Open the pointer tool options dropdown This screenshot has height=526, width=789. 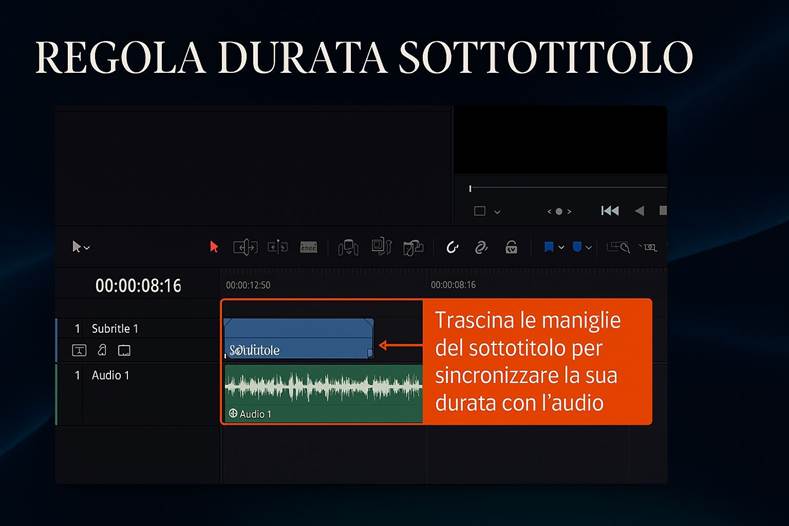(87, 248)
